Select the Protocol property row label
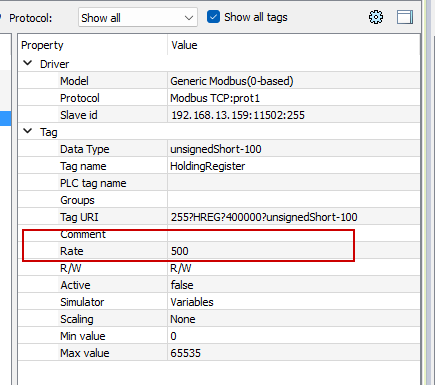Image resolution: width=435 pixels, height=385 pixels. click(80, 98)
